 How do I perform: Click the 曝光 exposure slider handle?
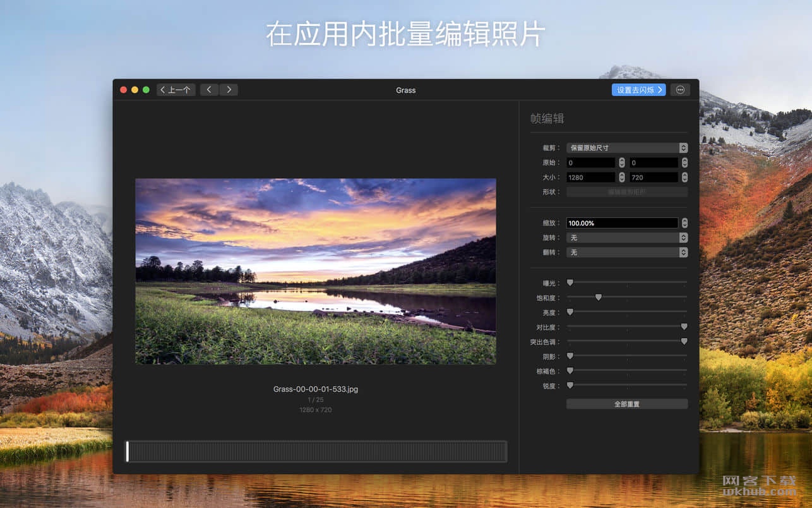tap(570, 282)
